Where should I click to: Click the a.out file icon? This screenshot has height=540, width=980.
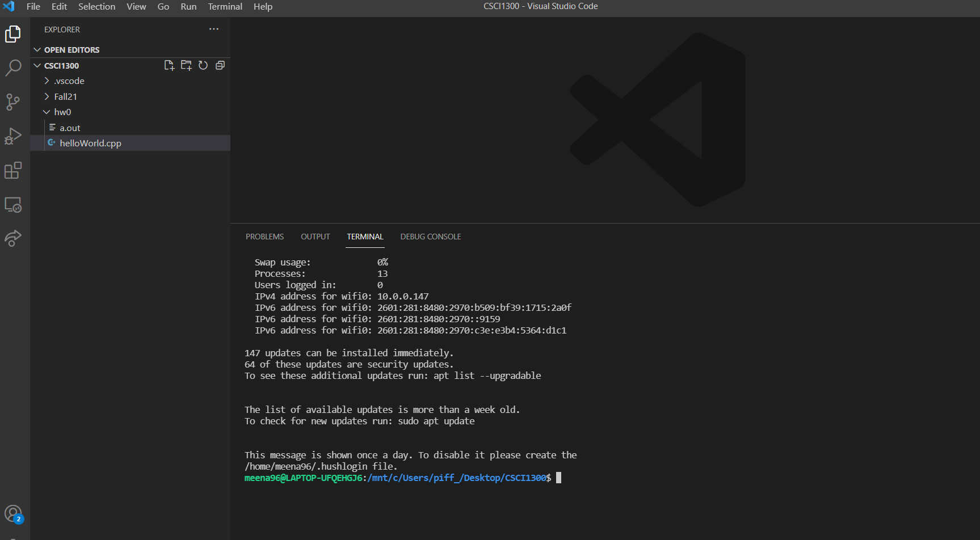pos(52,128)
